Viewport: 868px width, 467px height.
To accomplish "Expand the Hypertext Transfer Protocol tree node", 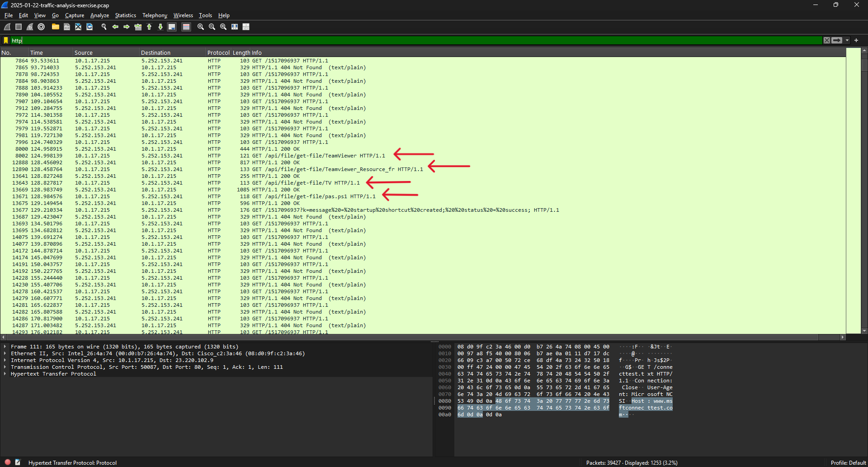I will (x=5, y=374).
